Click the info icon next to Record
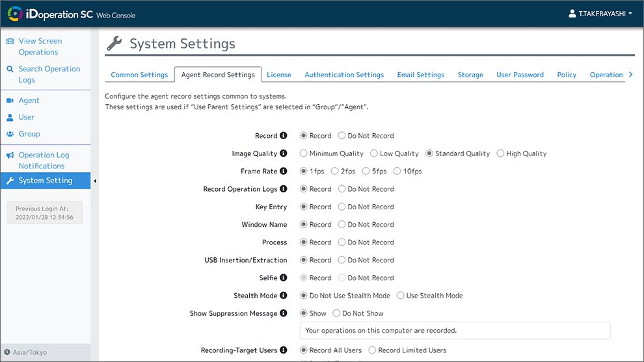The width and height of the screenshot is (644, 362). pyautogui.click(x=284, y=135)
